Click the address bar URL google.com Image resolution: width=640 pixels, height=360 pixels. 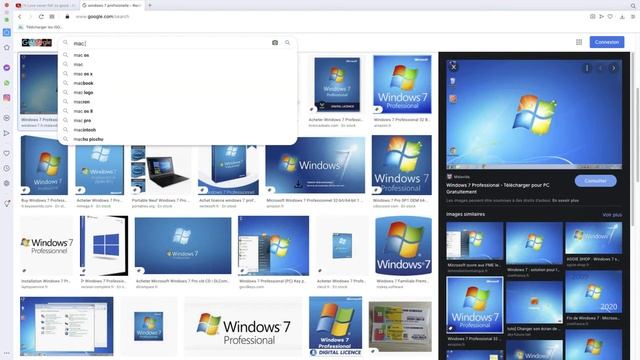point(102,17)
